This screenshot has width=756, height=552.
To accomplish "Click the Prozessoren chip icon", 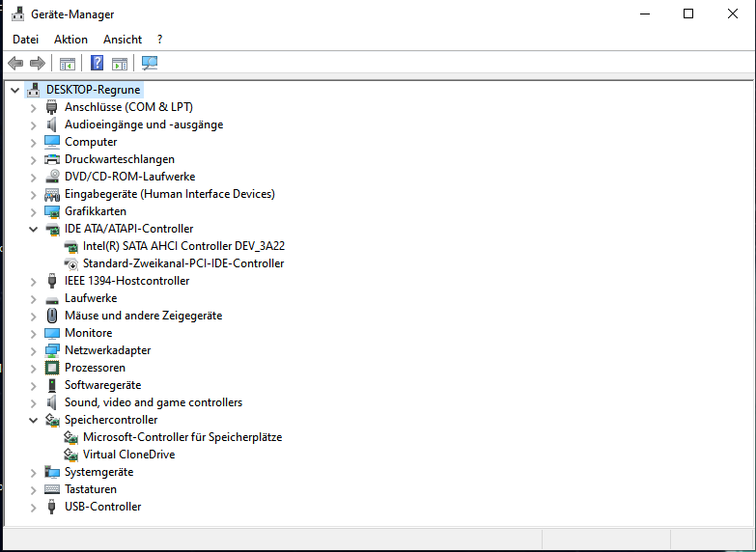I will click(52, 368).
